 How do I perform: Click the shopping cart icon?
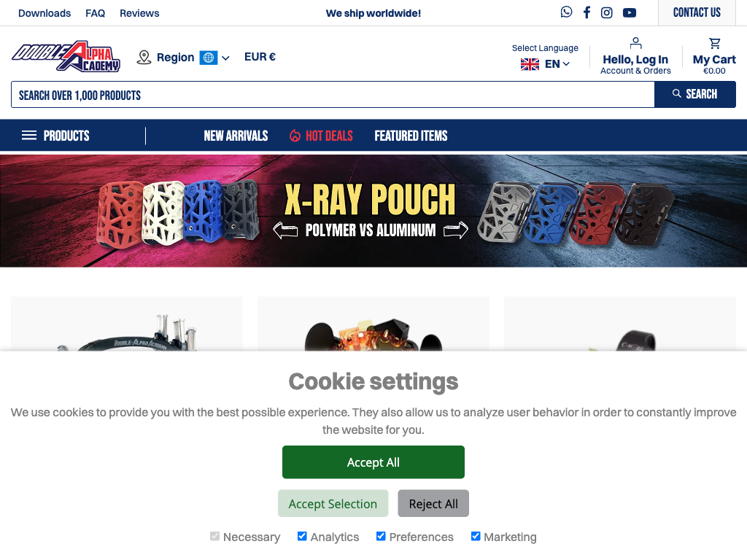pyautogui.click(x=715, y=43)
